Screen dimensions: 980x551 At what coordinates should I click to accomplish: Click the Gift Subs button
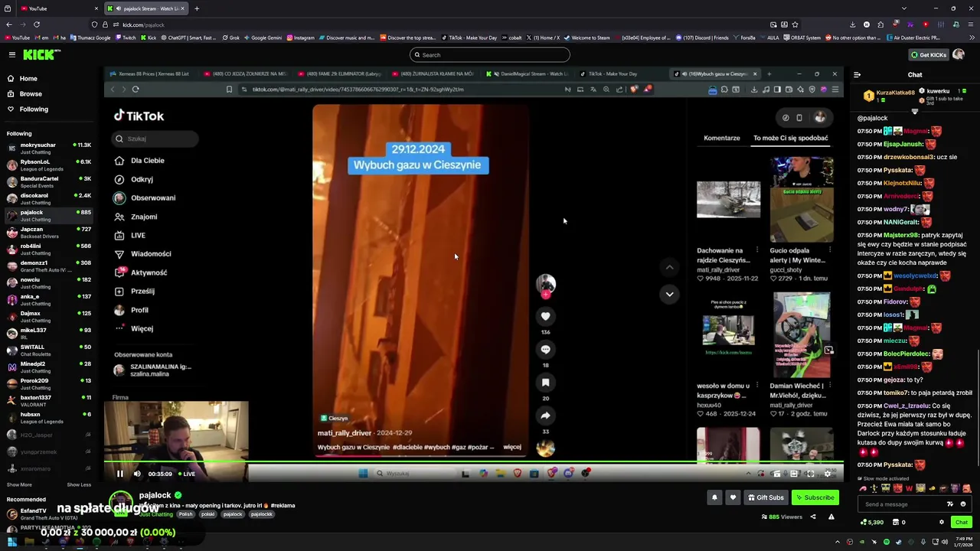pos(766,497)
